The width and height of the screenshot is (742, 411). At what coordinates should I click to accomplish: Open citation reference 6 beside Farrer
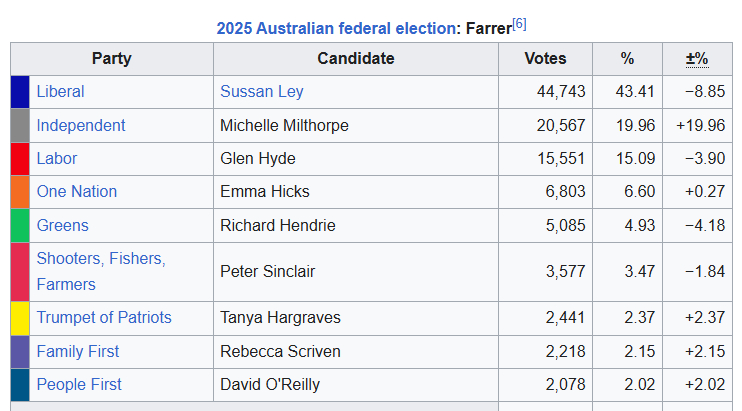[519, 23]
